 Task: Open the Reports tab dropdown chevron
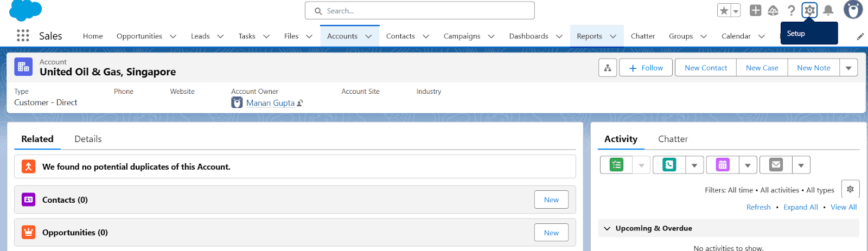(613, 36)
